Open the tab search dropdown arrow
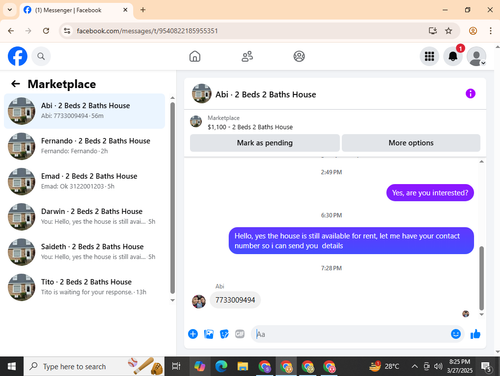This screenshot has width=500, height=376. (x=10, y=10)
